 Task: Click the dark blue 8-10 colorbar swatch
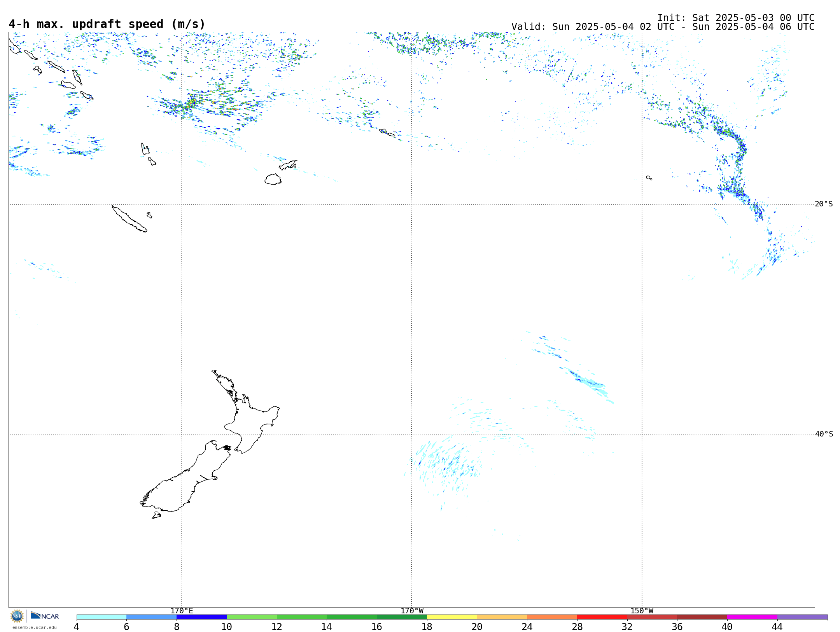(x=201, y=617)
